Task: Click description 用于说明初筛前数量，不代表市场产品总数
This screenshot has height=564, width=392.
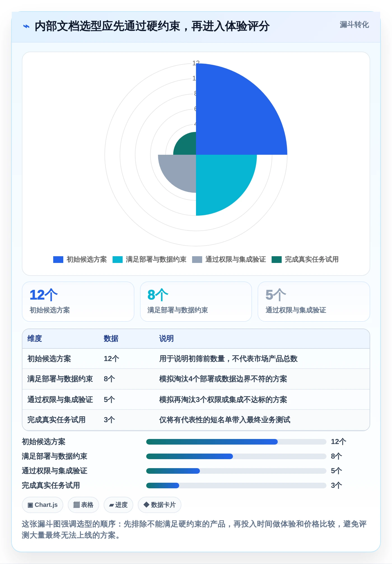Action: coord(228,359)
